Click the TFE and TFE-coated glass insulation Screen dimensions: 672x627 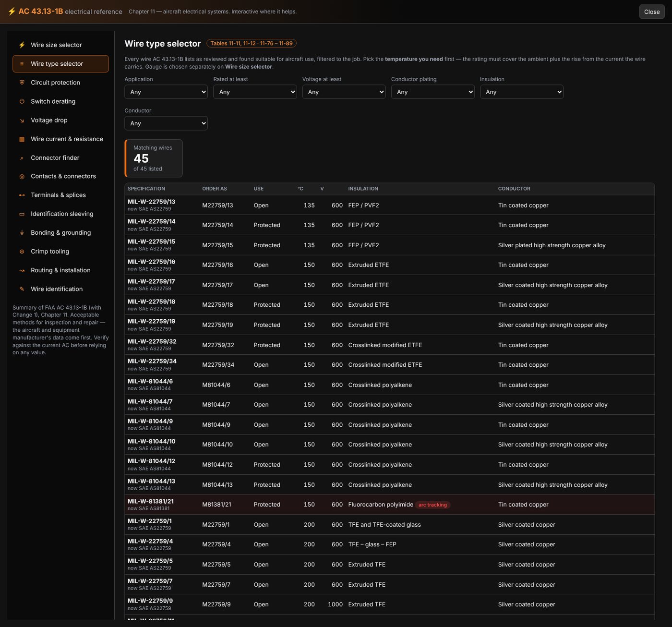(384, 525)
